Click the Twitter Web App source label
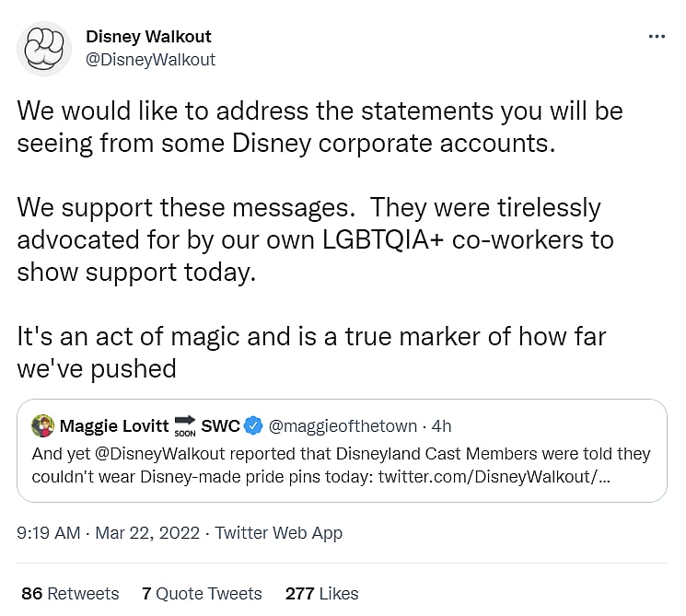This screenshot has height=616, width=686. pos(279,533)
